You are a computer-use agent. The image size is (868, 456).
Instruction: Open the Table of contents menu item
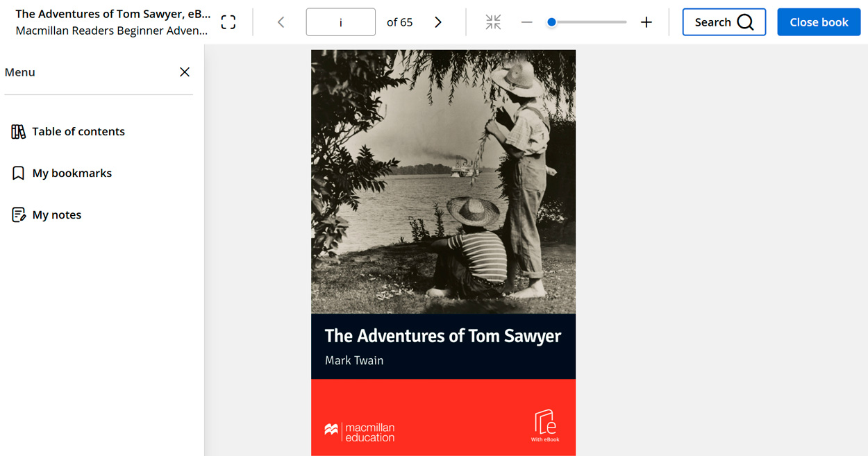[78, 132]
